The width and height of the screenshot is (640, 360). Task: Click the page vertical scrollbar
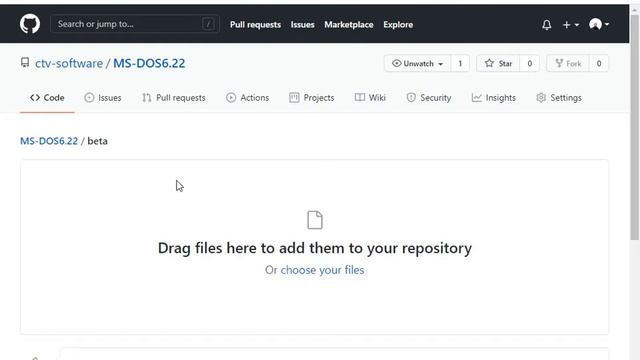click(635, 127)
